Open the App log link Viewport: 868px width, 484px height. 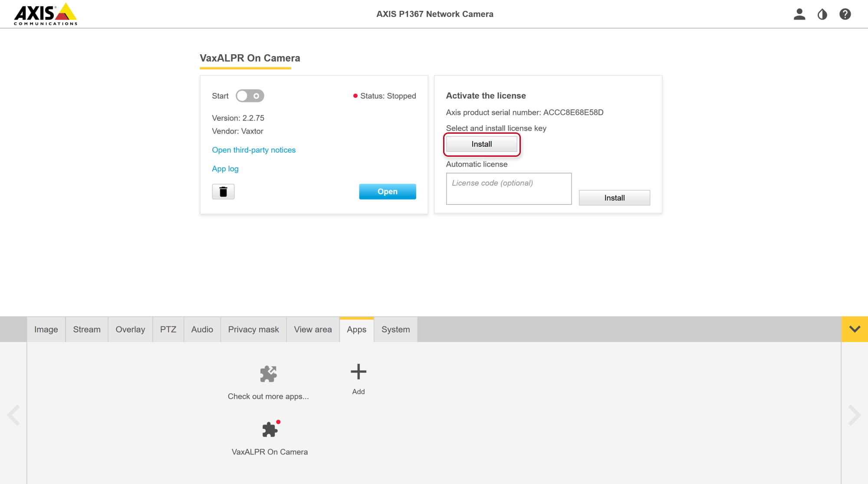click(225, 169)
